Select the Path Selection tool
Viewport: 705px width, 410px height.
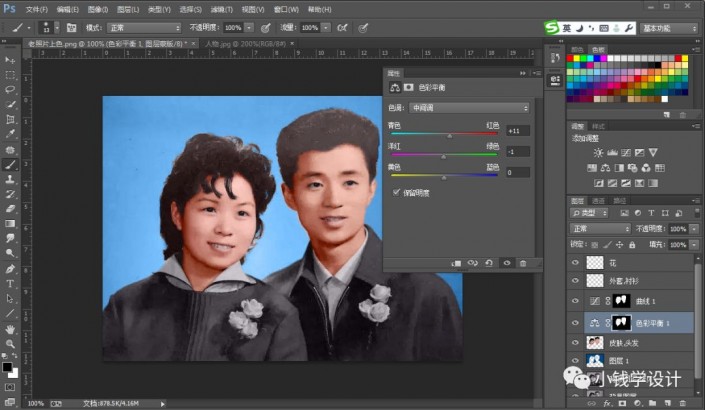coord(10,299)
